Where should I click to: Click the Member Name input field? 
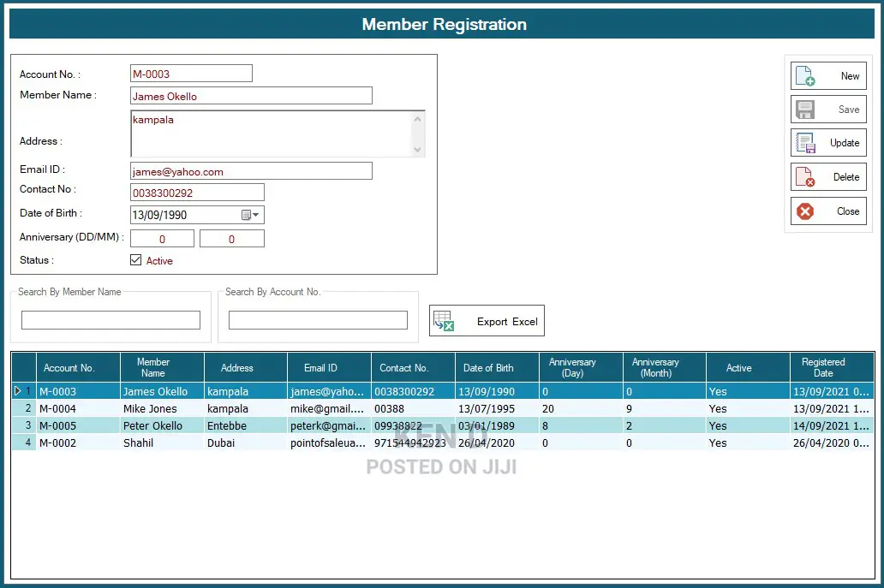[x=251, y=96]
